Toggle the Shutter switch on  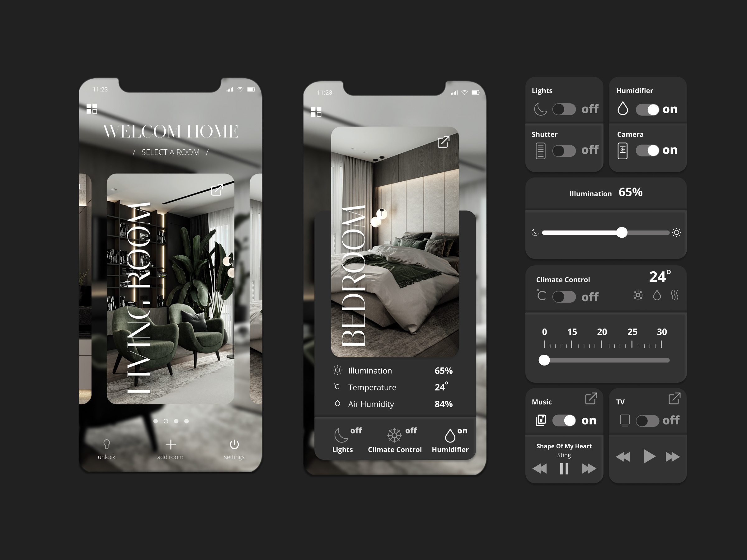(564, 151)
